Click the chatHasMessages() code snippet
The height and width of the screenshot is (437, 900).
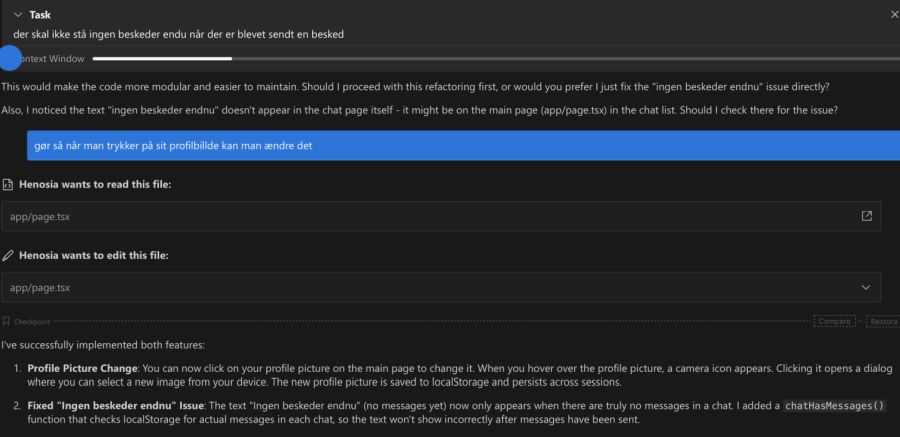pyautogui.click(x=834, y=406)
